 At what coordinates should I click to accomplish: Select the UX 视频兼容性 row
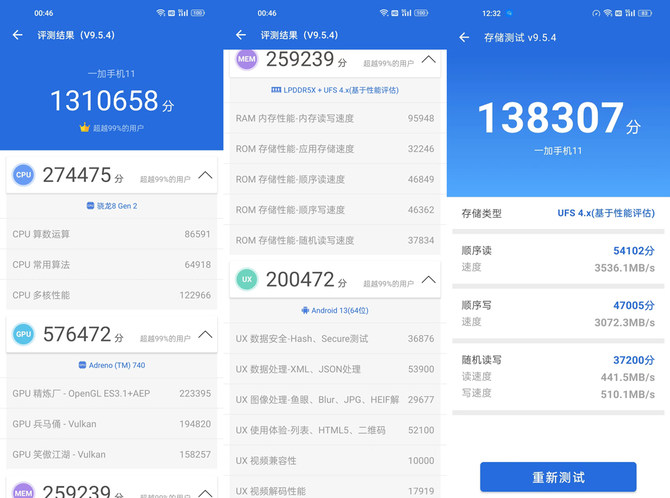[334, 460]
